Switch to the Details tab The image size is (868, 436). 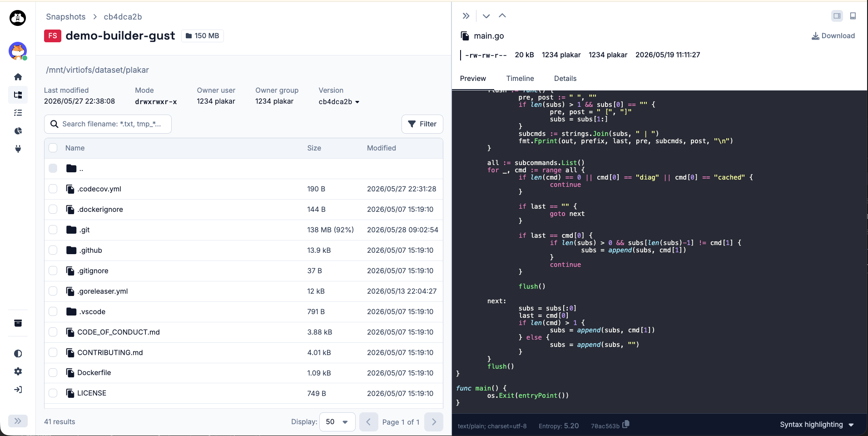tap(565, 79)
